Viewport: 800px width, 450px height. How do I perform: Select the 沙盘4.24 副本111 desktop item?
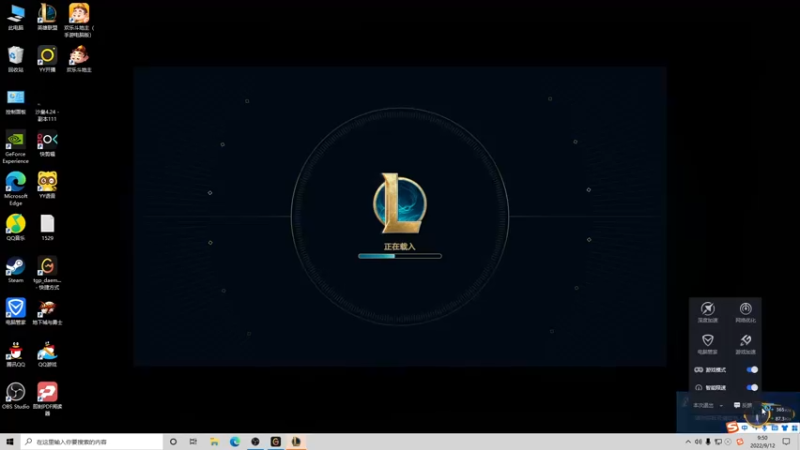tap(47, 110)
